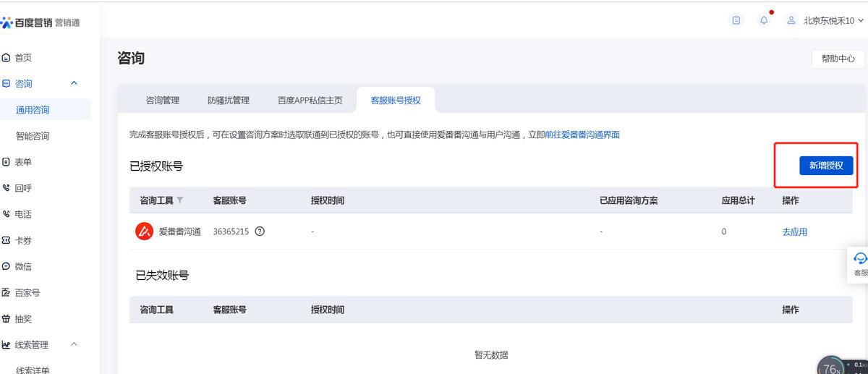Click the 卡券 coupon icon in sidebar
The image size is (868, 374).
point(6,240)
